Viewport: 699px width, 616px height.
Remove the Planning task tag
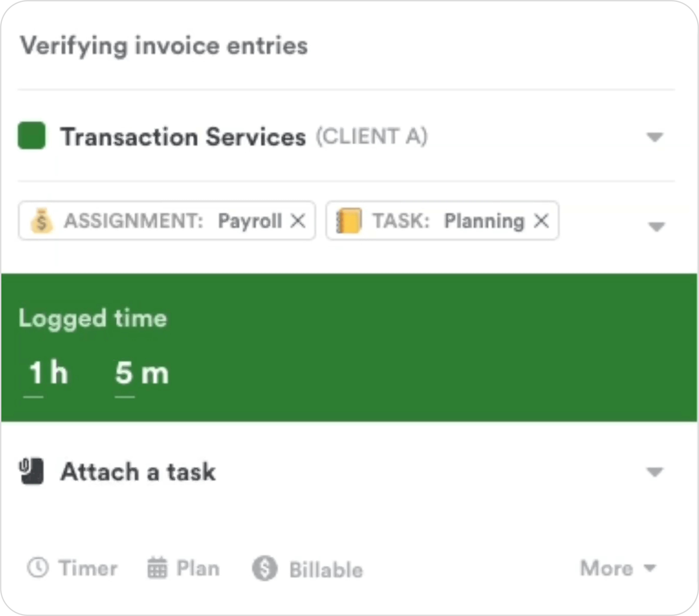(541, 221)
